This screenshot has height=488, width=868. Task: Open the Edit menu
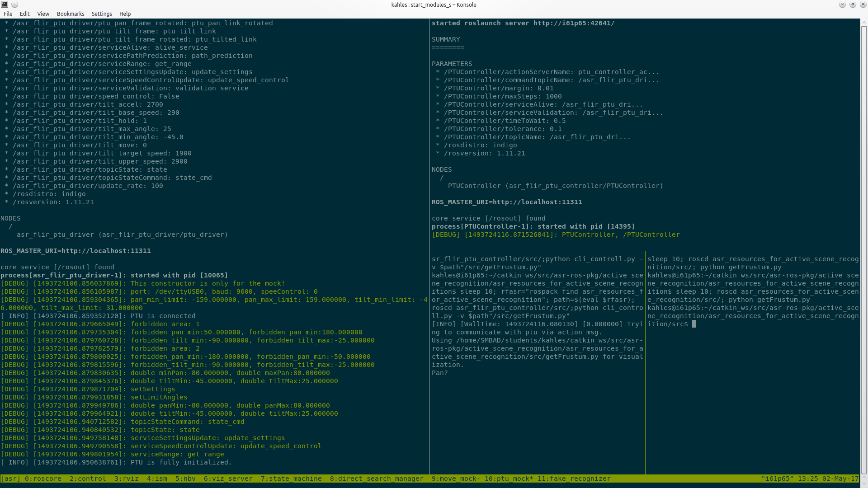pos(25,14)
